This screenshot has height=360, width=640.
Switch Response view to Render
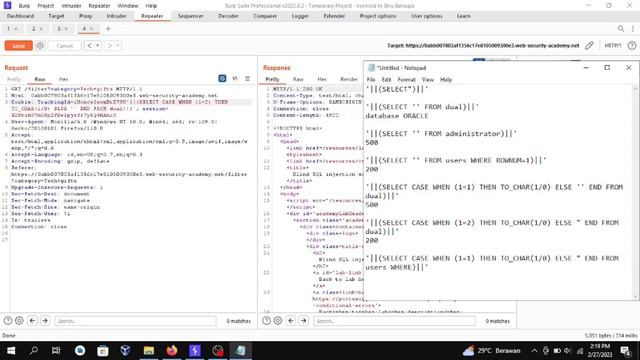[x=349, y=79]
